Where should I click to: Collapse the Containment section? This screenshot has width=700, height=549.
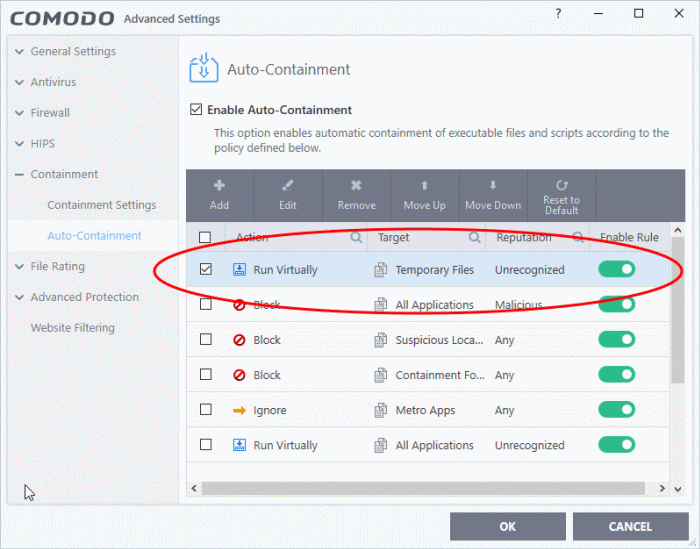coord(20,175)
